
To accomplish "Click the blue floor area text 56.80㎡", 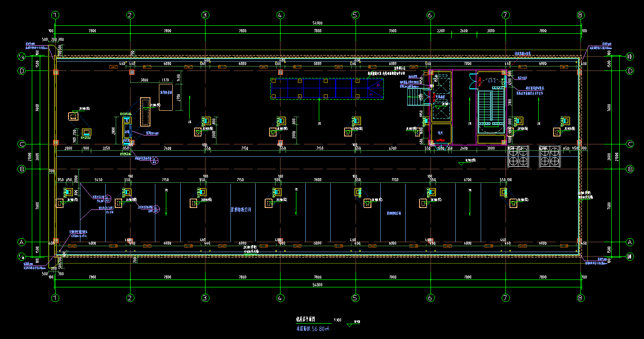I will (313, 328).
